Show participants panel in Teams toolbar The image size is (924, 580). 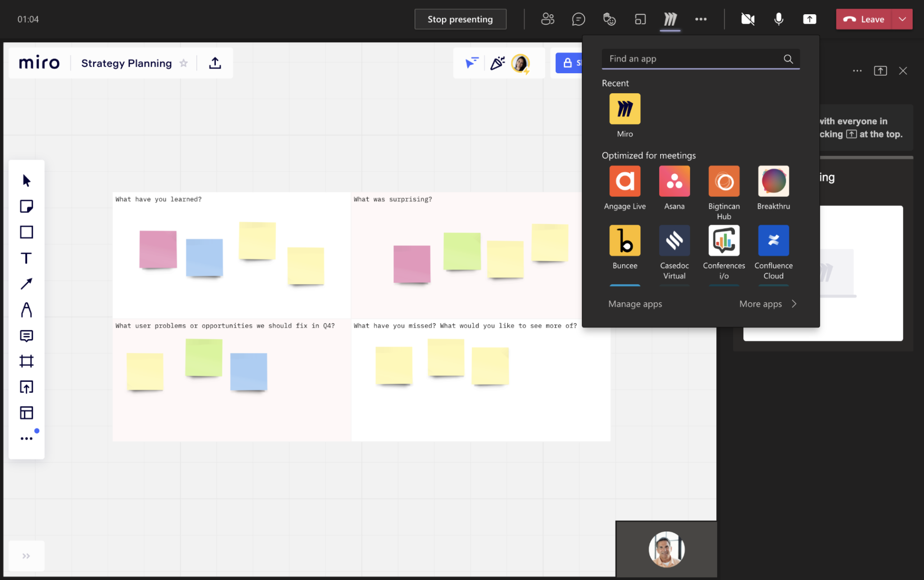click(548, 19)
